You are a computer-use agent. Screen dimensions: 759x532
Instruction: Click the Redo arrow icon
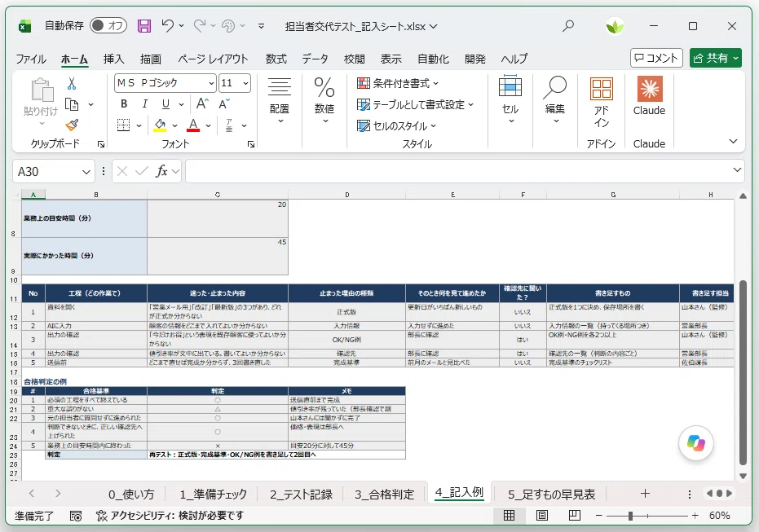point(200,25)
